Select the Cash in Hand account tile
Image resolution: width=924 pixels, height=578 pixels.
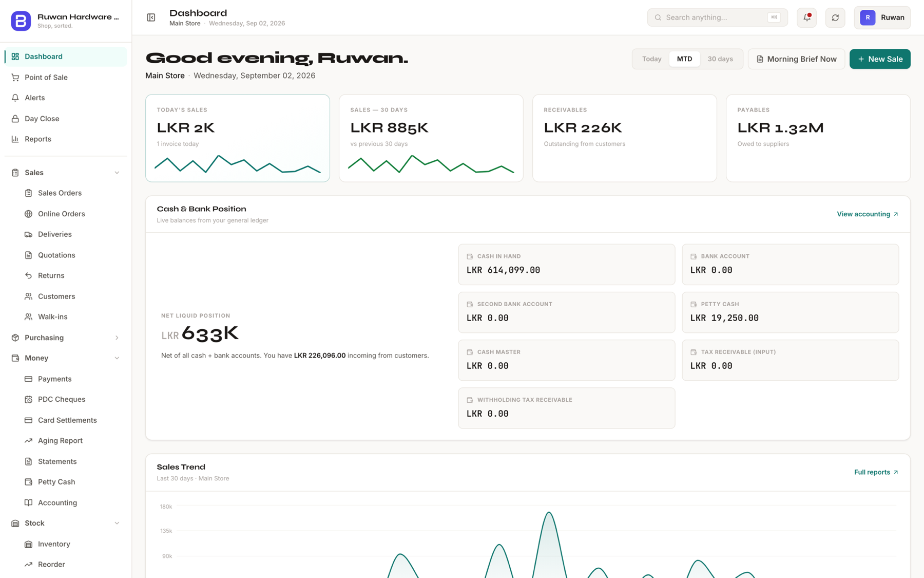567,265
